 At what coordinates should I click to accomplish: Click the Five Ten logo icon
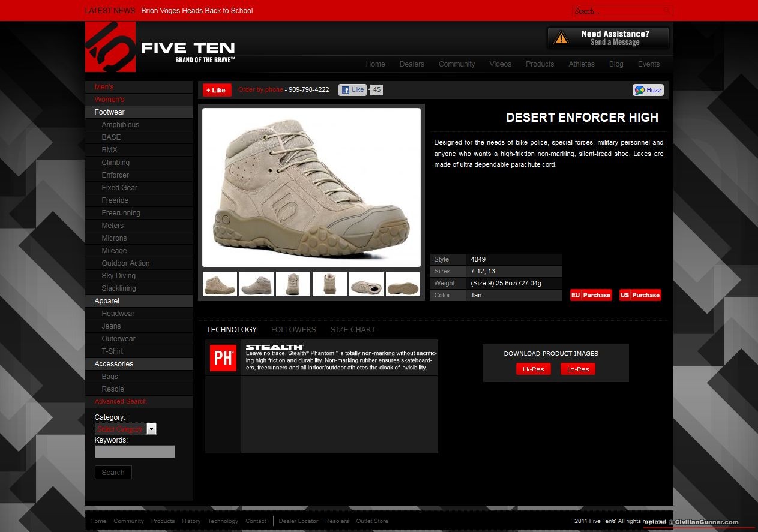110,47
